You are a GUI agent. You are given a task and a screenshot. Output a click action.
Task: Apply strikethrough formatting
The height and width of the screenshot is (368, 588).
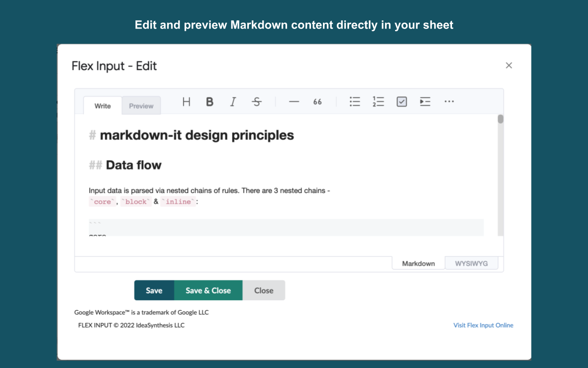coord(257,102)
